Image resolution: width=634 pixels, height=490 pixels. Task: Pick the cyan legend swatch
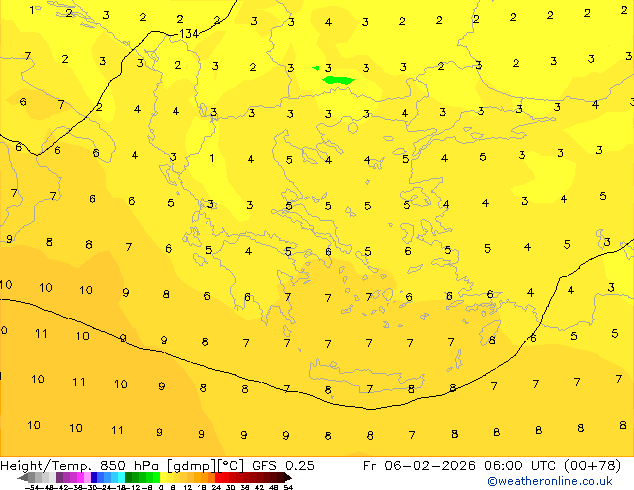click(x=121, y=477)
